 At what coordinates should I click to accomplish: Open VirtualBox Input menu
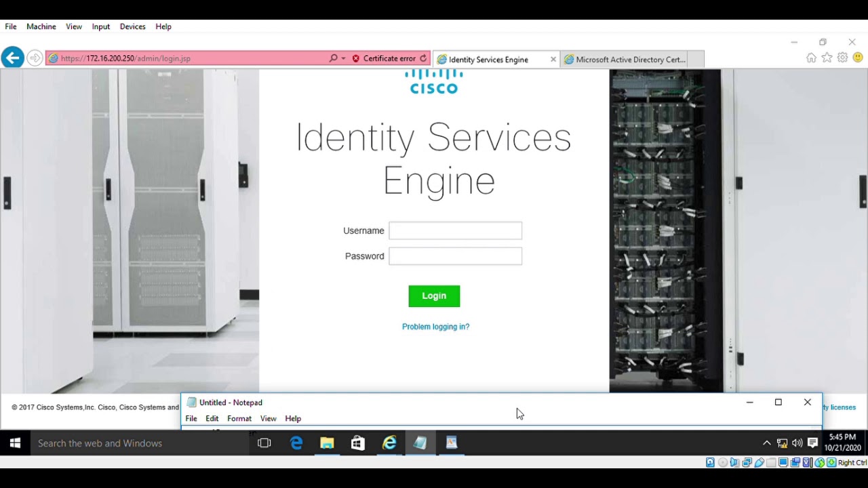coord(101,26)
